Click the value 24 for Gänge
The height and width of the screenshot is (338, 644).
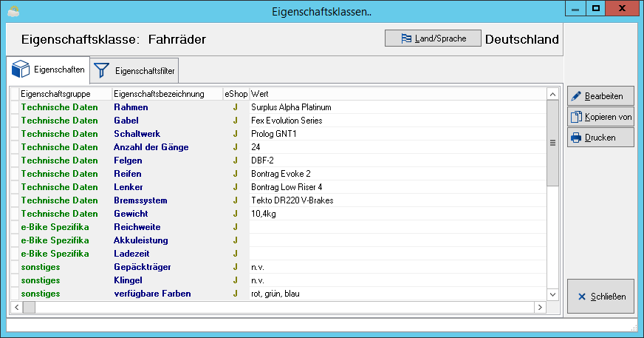[256, 147]
